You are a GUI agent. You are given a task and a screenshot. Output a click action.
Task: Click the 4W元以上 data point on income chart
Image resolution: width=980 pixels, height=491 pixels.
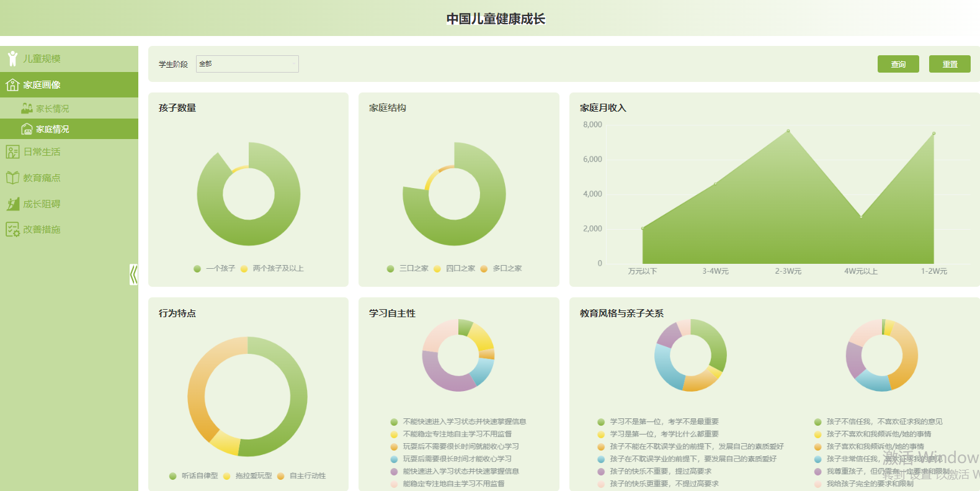861,217
